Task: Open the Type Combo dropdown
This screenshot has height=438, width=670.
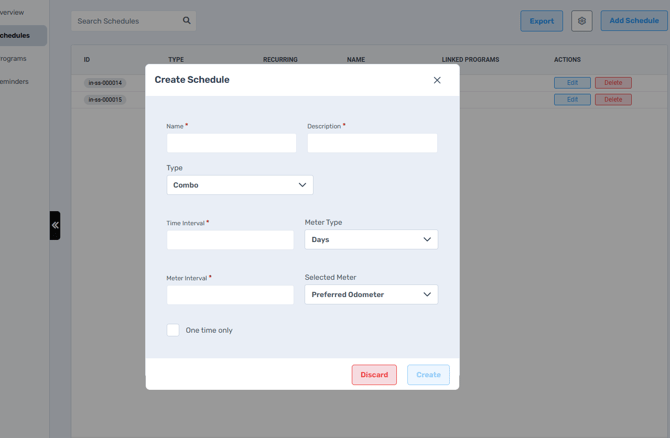Action: (x=240, y=185)
